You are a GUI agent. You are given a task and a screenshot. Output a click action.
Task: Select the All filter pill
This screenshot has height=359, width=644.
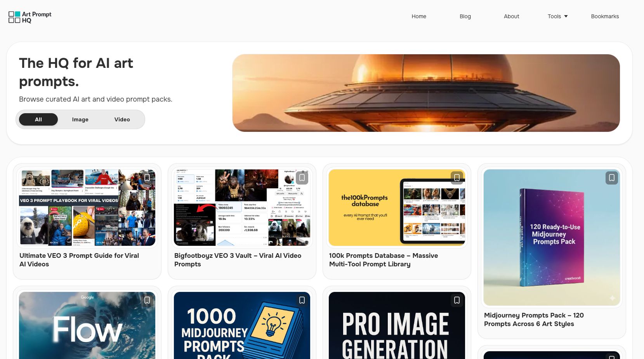(x=38, y=119)
